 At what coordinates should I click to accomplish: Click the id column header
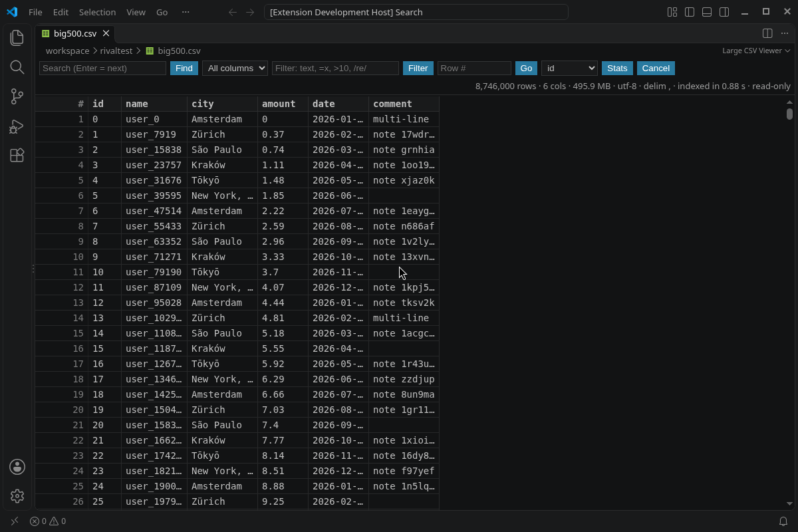105,104
